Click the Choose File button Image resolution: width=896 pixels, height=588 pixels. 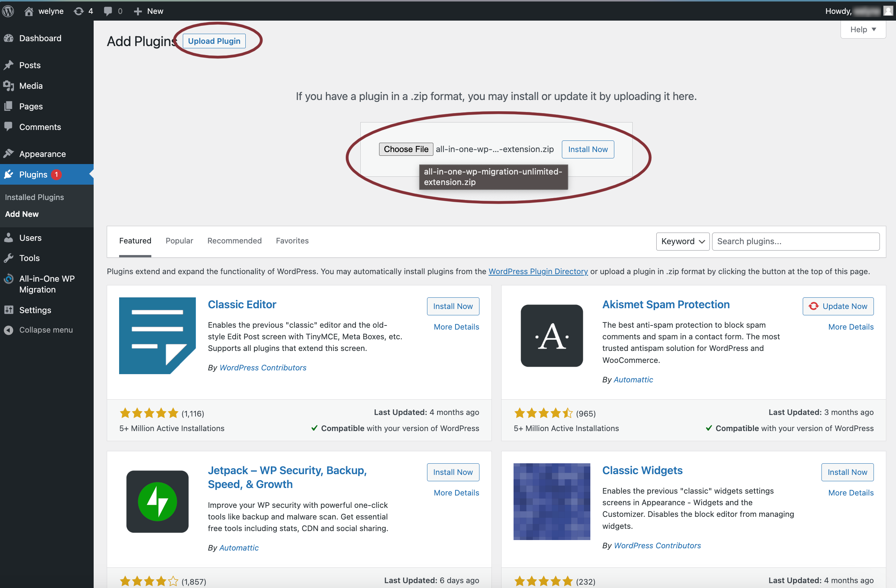pyautogui.click(x=406, y=149)
